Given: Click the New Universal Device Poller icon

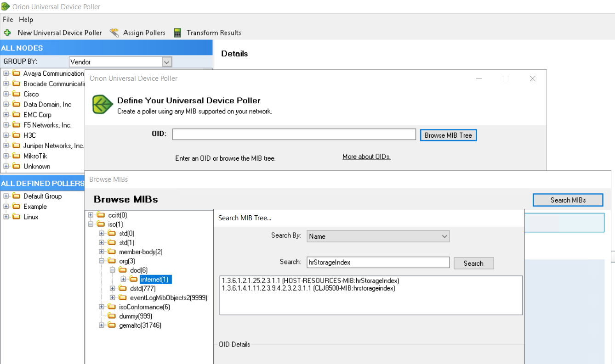Looking at the screenshot, I should (7, 33).
